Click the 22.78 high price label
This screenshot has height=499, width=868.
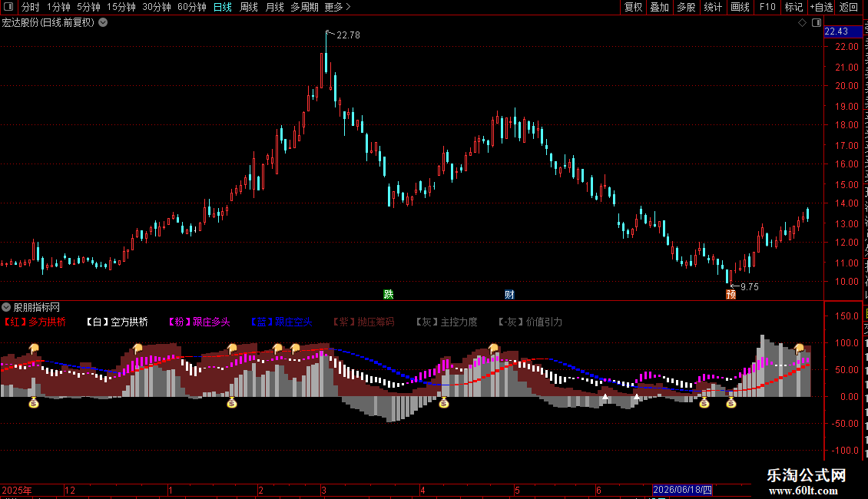click(x=348, y=35)
